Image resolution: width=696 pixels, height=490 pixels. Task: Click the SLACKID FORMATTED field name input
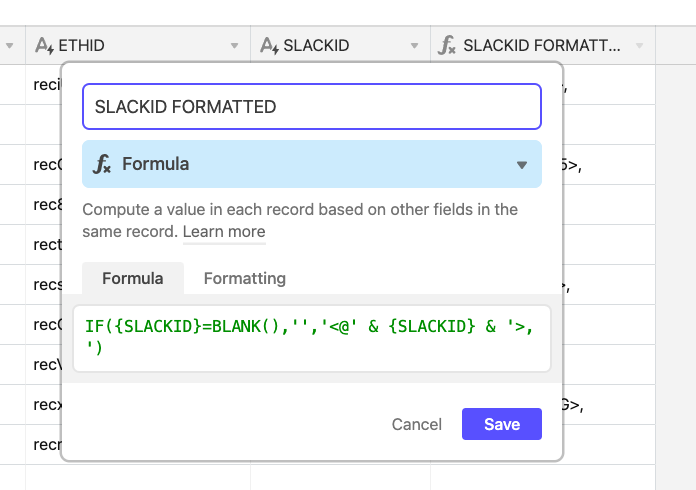click(x=312, y=107)
